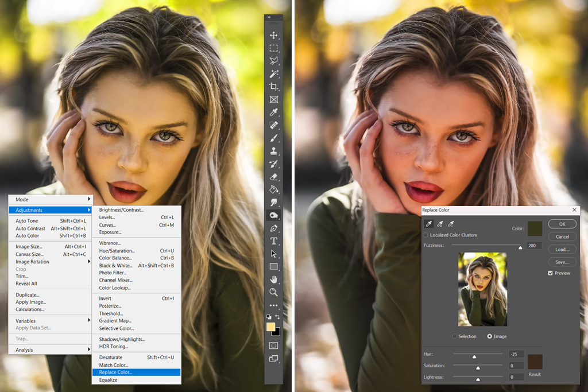Select the Brush tool
Screen dimensions: 588x392
click(x=274, y=138)
